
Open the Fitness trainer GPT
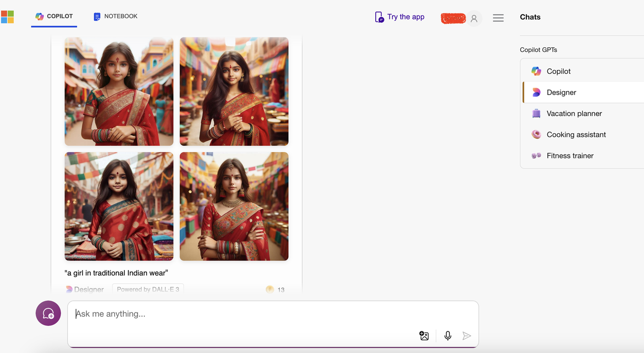pyautogui.click(x=584, y=156)
